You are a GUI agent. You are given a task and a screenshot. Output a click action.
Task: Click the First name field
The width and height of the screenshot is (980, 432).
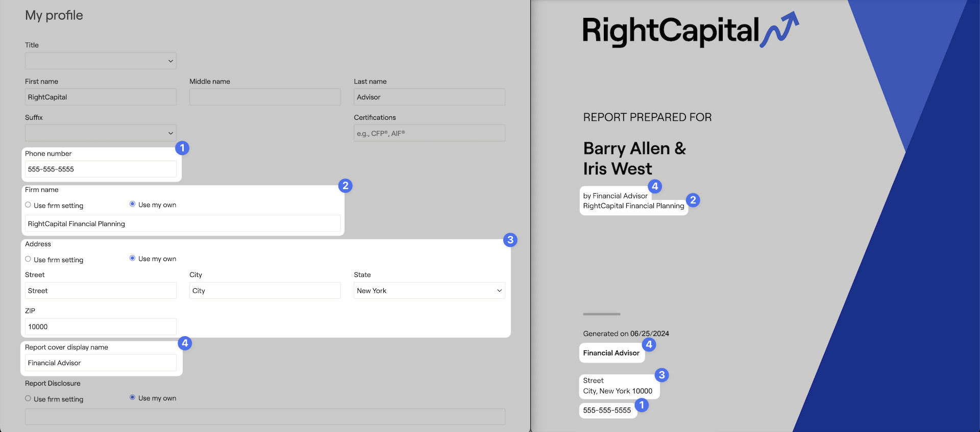(101, 97)
